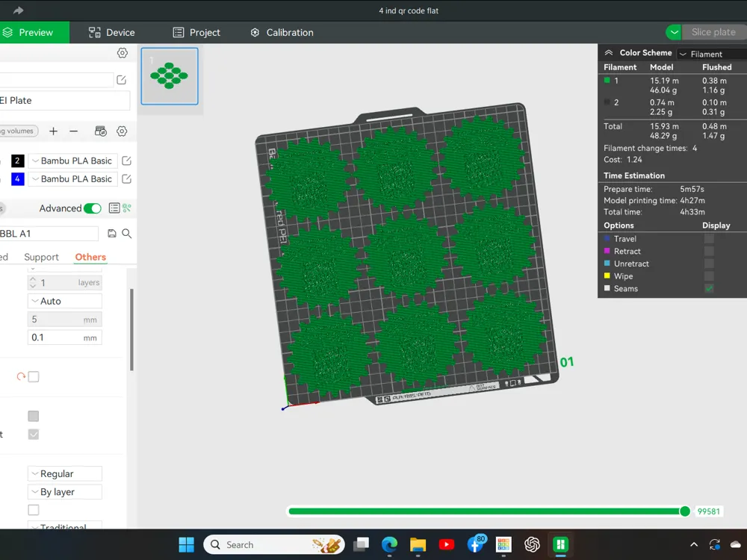
Task: Click the black filament 2 color swatch
Action: [18, 161]
